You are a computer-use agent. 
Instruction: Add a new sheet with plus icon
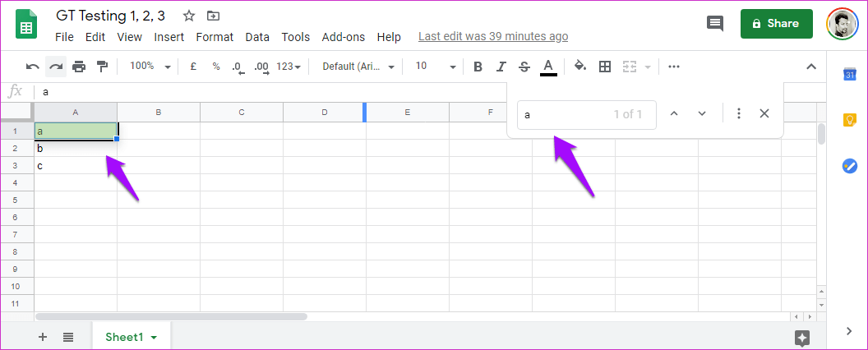click(43, 337)
